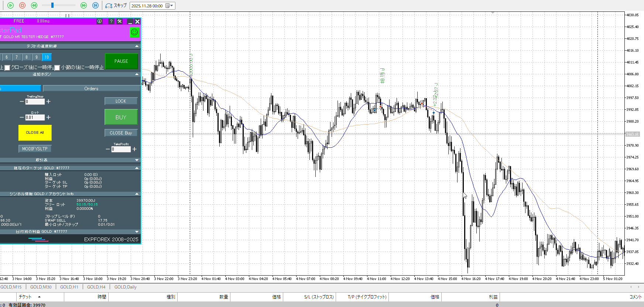Click the green BUY button
This screenshot has width=644, height=307.
[121, 117]
